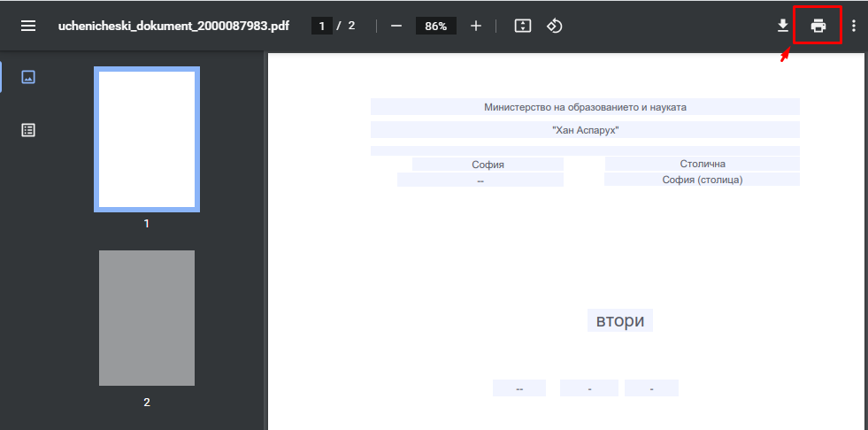
Task: Switch to document outline view
Action: (x=28, y=130)
